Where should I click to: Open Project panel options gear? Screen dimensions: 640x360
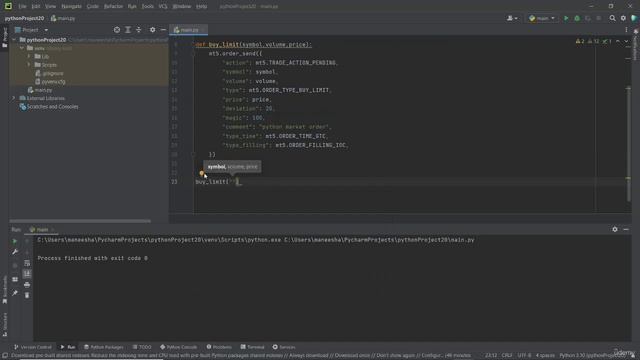point(152,30)
